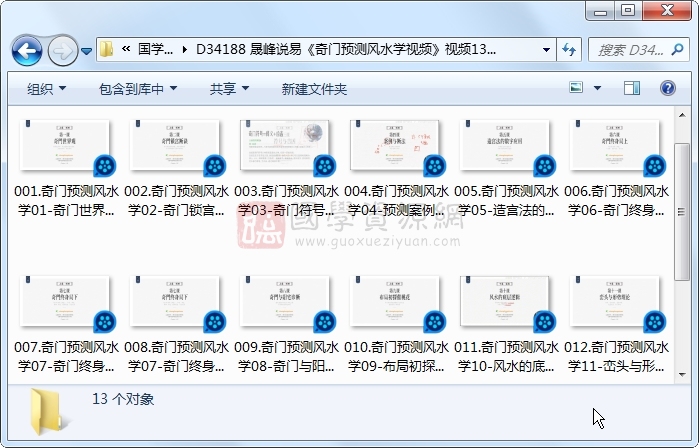Image resolution: width=699 pixels, height=448 pixels.
Task: Select the 国学... breadcrumb segment
Action: [155, 49]
